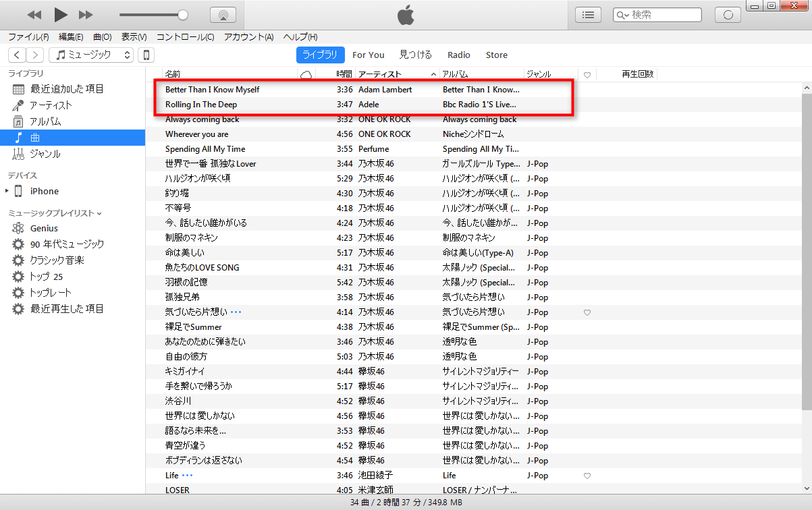Sort by the アルバム column header
The image size is (812, 510).
click(x=482, y=74)
